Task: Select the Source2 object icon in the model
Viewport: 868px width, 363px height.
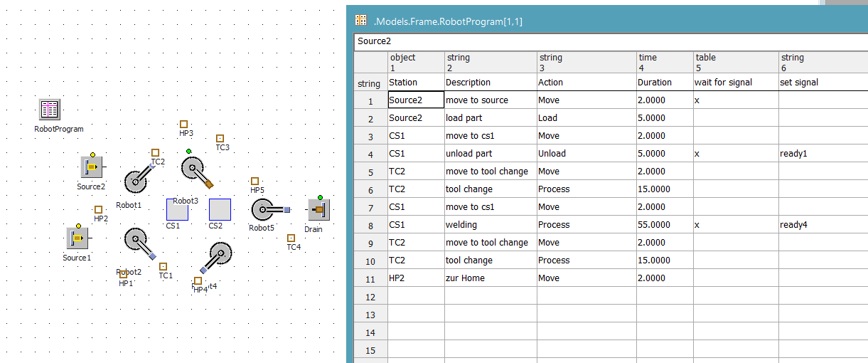Action: (91, 167)
